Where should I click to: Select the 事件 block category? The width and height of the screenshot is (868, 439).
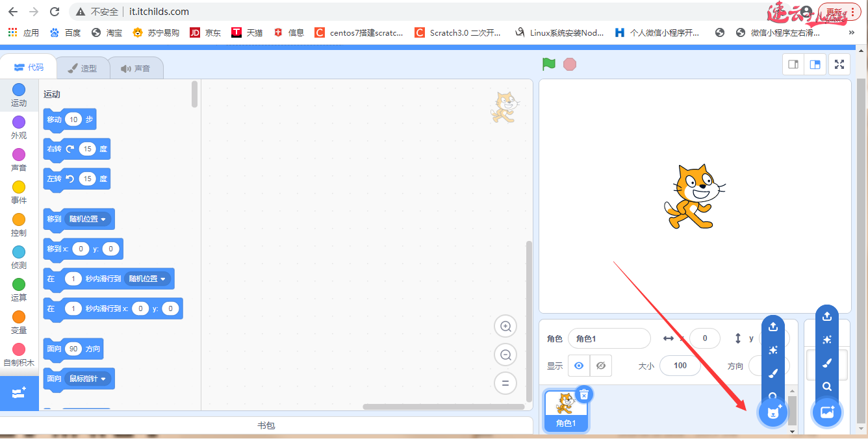pos(19,188)
